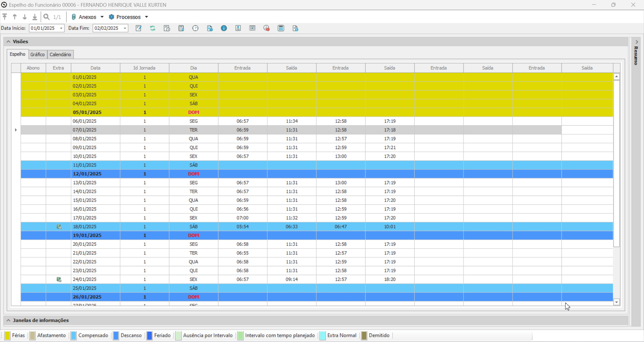Click the document list toolbar icon
644x342 pixels.
(181, 28)
